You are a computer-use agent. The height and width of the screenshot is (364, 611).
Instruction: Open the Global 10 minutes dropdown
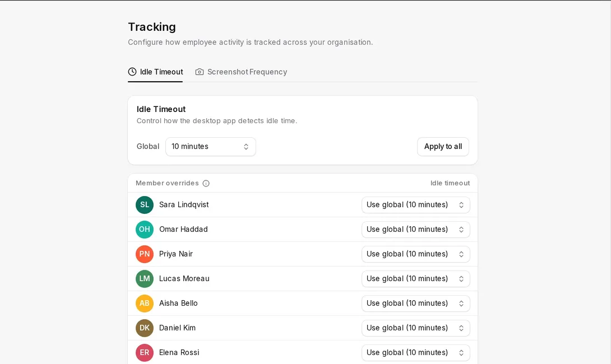[x=210, y=147]
